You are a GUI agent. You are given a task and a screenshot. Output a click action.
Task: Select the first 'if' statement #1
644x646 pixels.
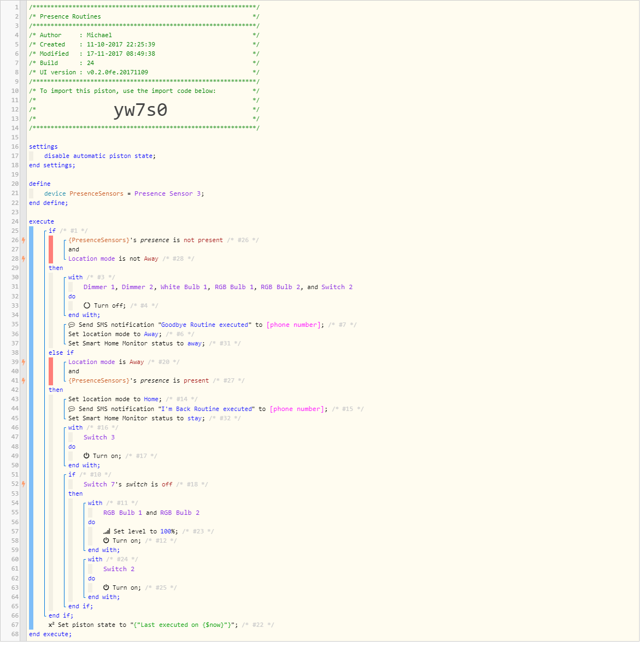52,232
